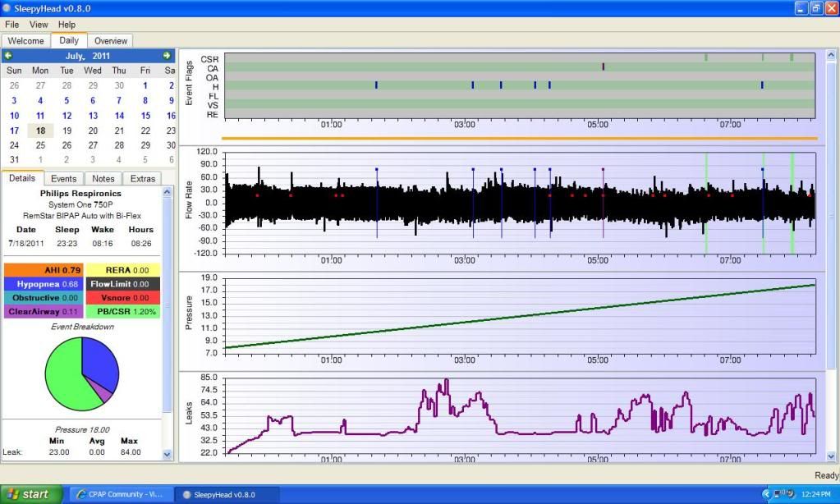Open the Help menu
Image resolution: width=840 pixels, height=504 pixels.
tap(67, 25)
